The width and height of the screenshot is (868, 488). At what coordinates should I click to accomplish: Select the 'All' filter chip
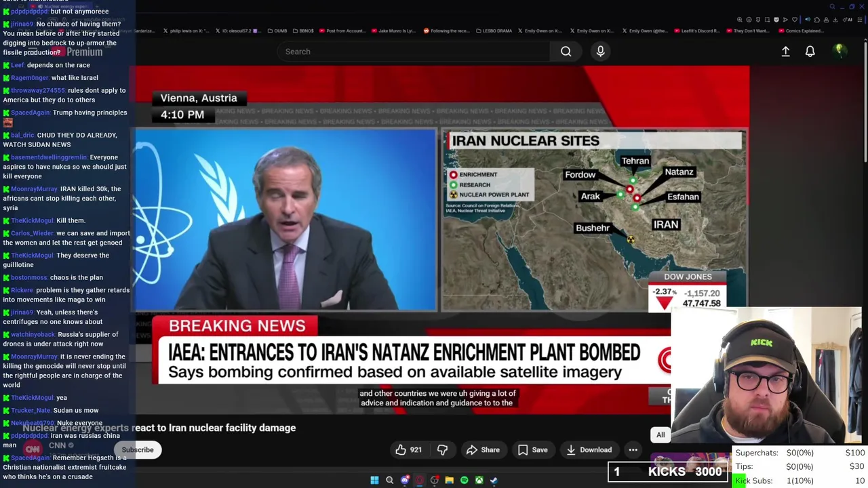coord(660,434)
